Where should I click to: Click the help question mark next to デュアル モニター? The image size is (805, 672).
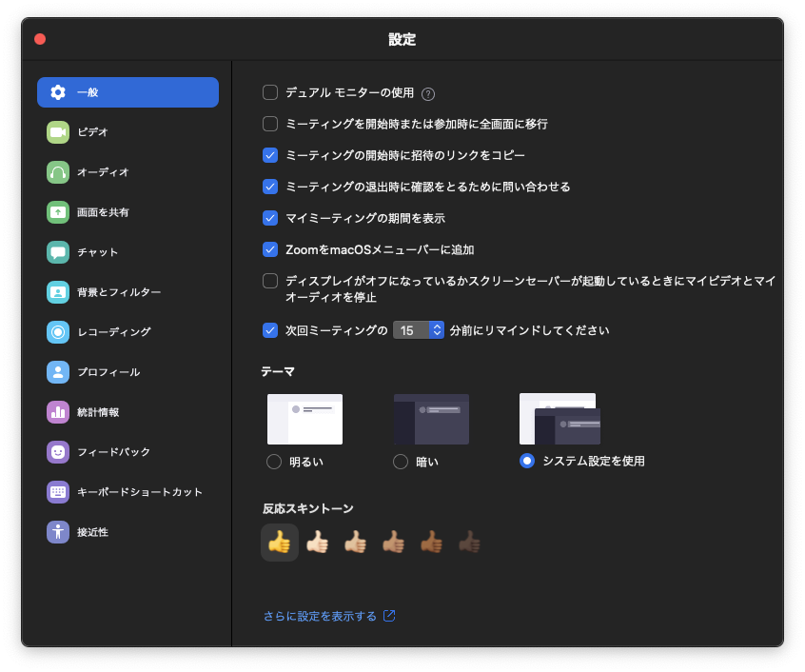coord(428,93)
